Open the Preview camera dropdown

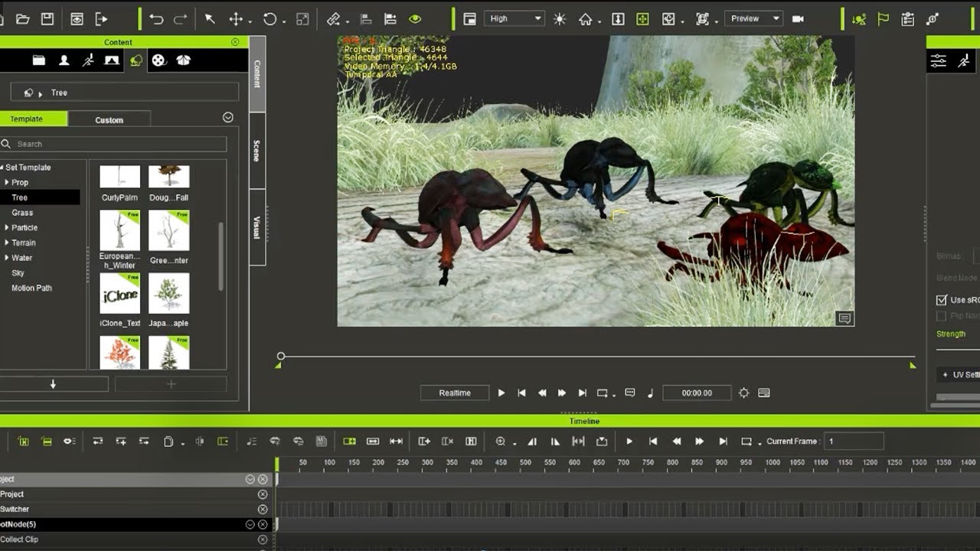[x=754, y=18]
